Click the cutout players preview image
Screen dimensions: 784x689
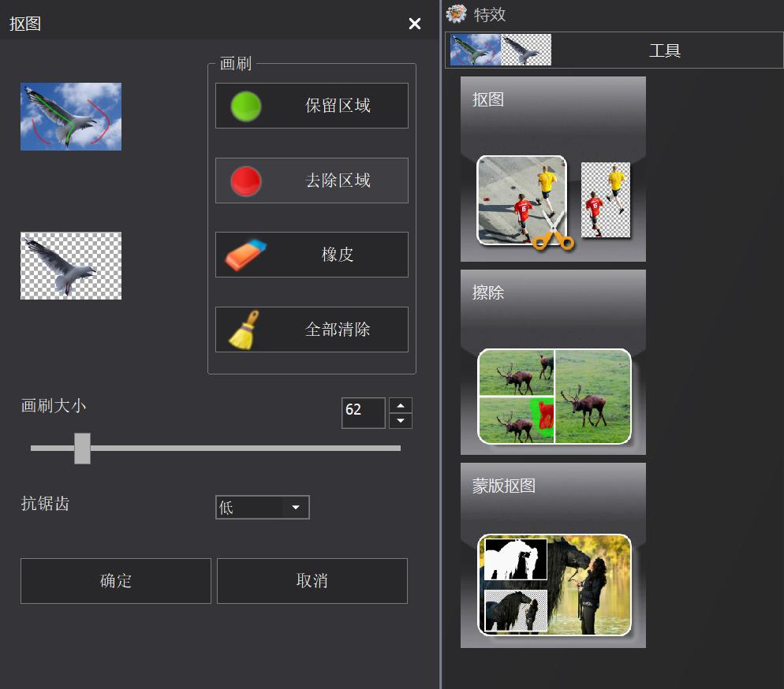click(x=606, y=200)
